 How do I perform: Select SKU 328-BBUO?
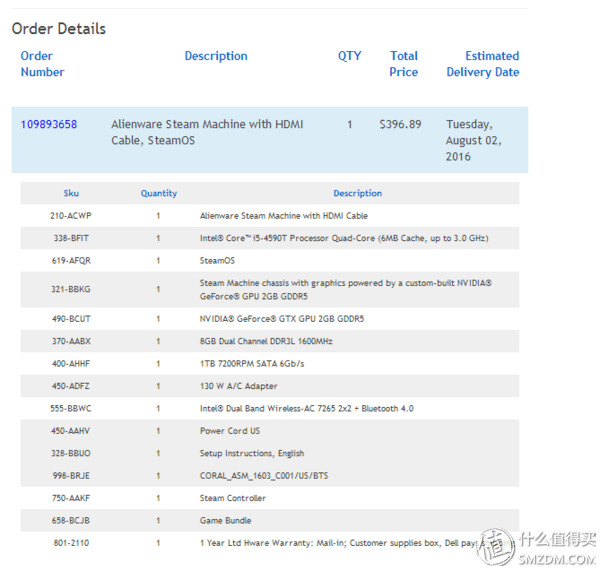tap(71, 454)
